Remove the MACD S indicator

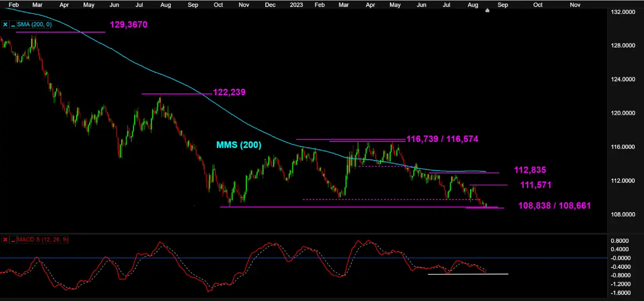pyautogui.click(x=5, y=239)
